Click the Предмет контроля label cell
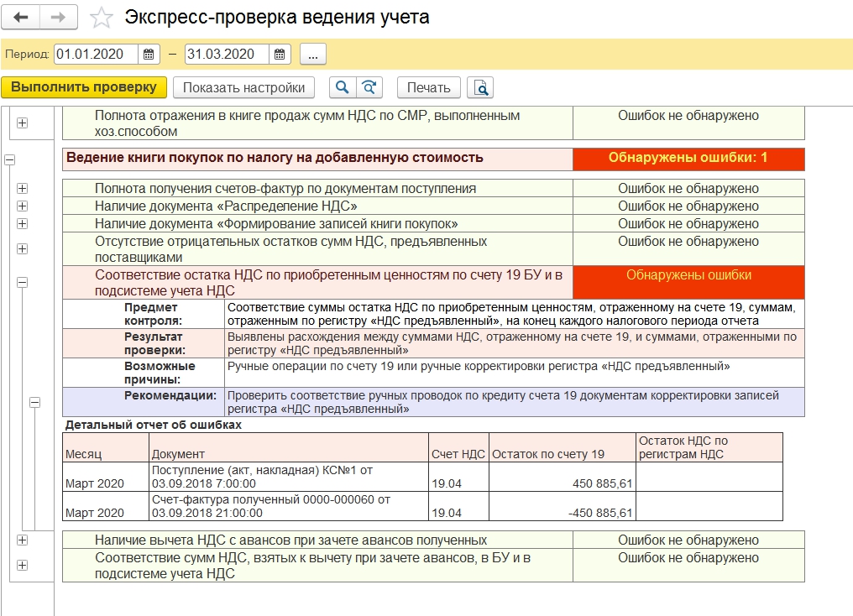The height and width of the screenshot is (616, 853). click(x=144, y=314)
